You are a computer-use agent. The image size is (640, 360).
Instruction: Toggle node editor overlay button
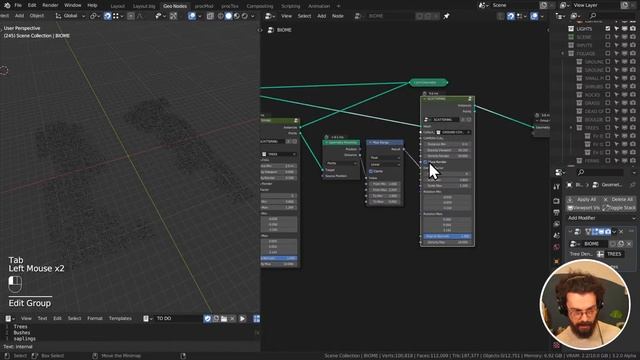click(x=534, y=16)
